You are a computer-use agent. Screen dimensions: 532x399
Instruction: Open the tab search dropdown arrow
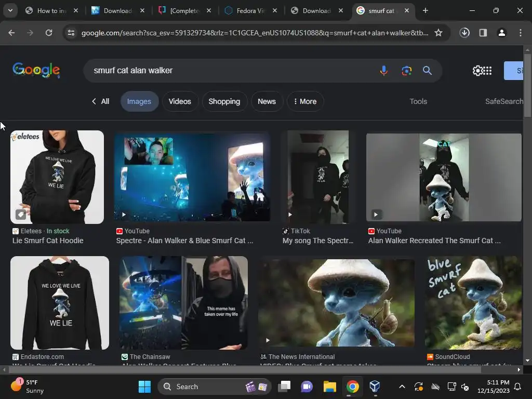(x=10, y=10)
